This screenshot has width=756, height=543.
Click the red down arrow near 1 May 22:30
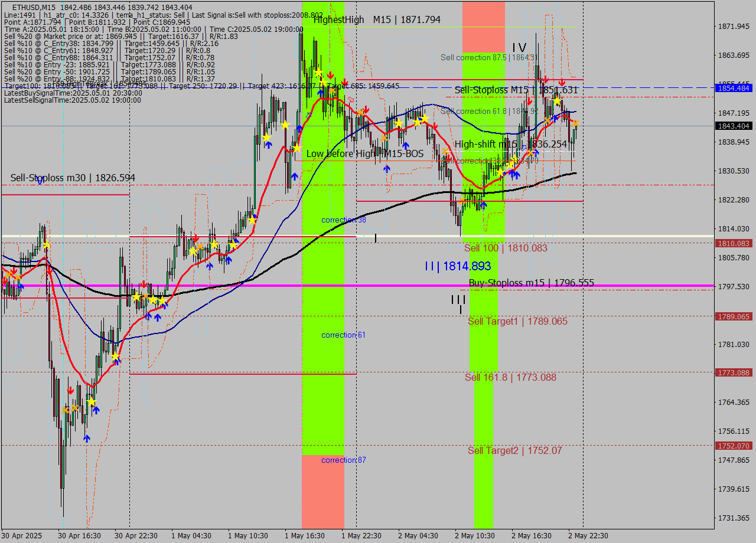pyautogui.click(x=366, y=109)
